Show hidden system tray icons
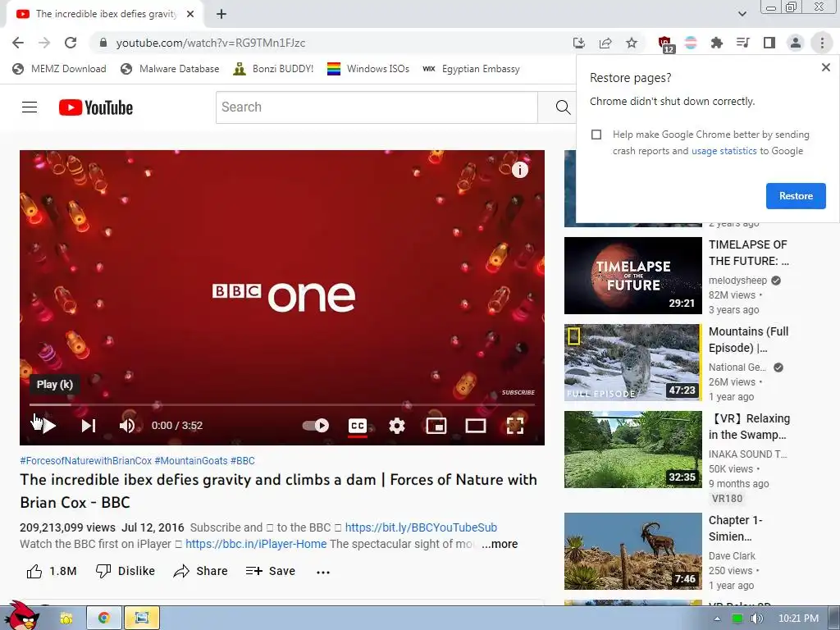This screenshot has height=630, width=840. point(717,619)
